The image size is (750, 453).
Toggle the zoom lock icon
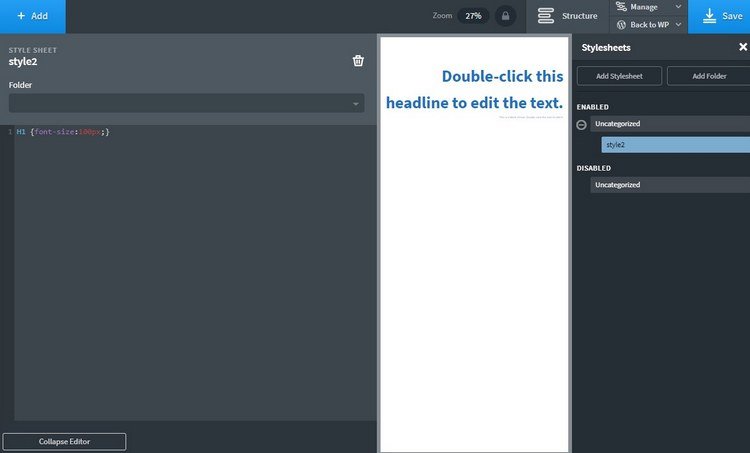(505, 16)
